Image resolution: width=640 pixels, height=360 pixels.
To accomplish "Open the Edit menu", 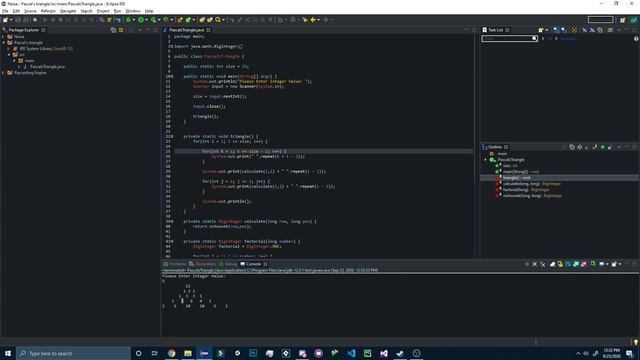I will [16, 11].
